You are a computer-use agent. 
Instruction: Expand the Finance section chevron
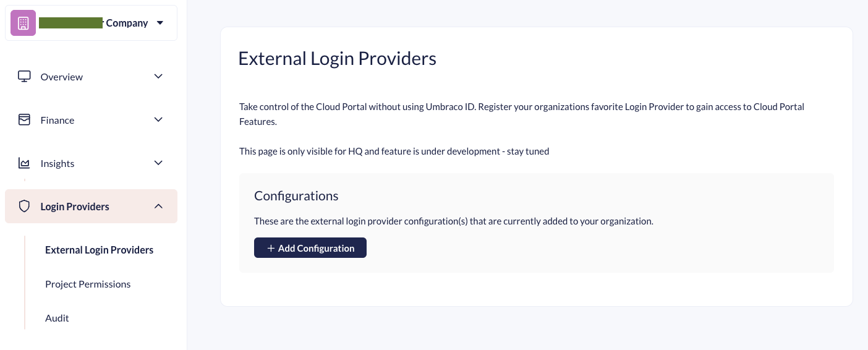pyautogui.click(x=158, y=120)
